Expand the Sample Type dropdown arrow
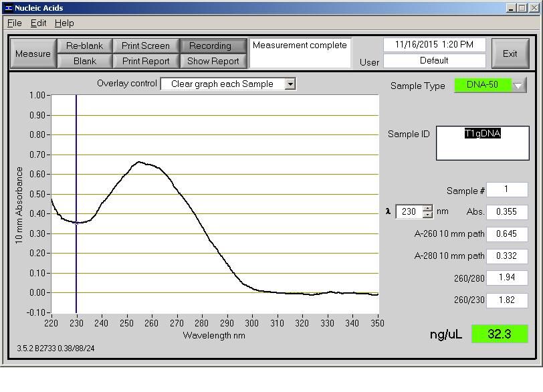 [x=518, y=85]
